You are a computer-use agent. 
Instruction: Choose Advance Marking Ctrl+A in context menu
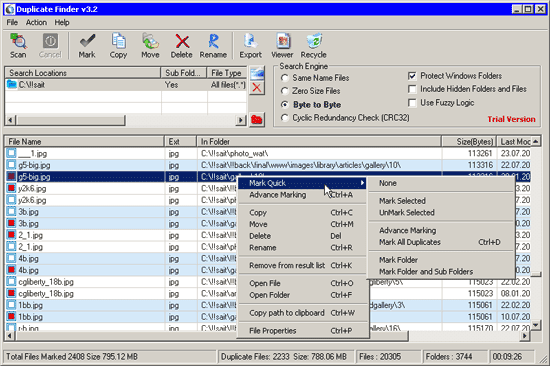point(302,195)
